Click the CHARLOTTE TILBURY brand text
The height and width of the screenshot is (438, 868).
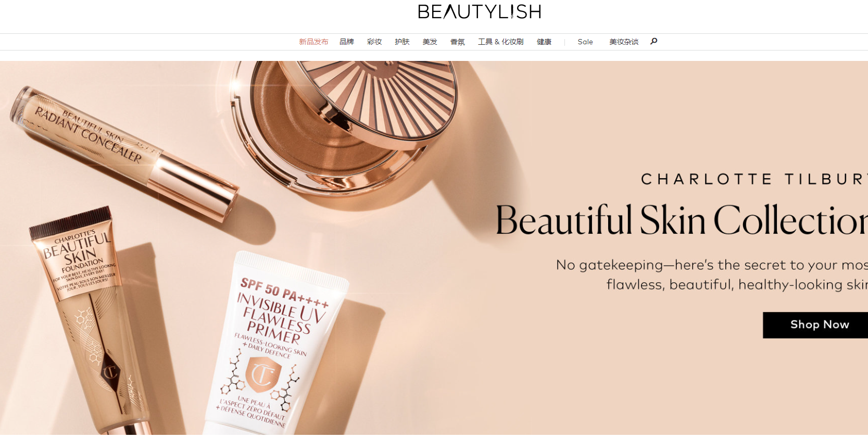[x=754, y=179]
